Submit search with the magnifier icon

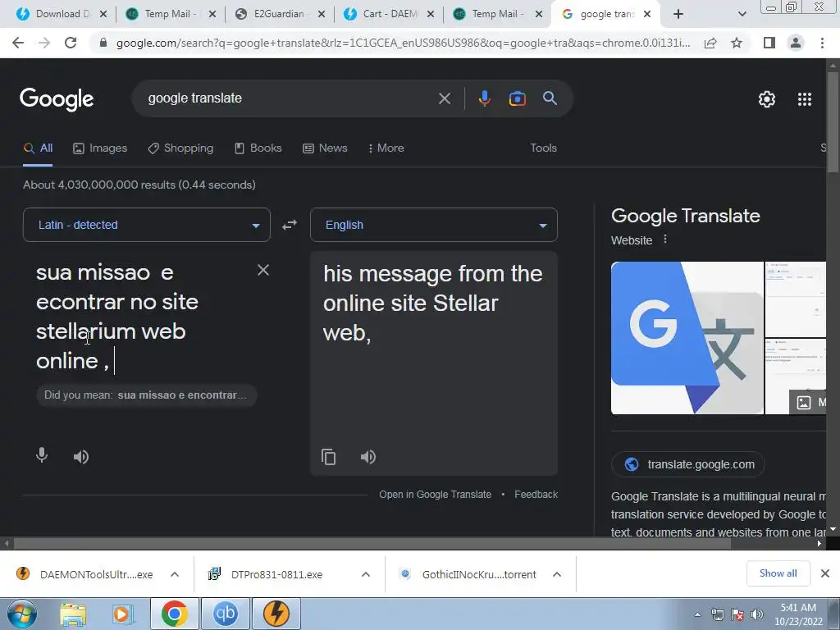click(x=550, y=98)
